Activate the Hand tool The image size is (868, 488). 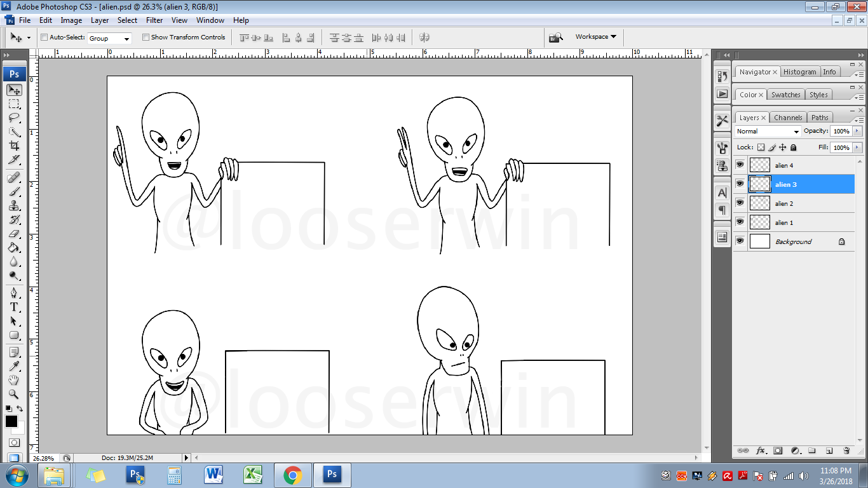pos(14,380)
